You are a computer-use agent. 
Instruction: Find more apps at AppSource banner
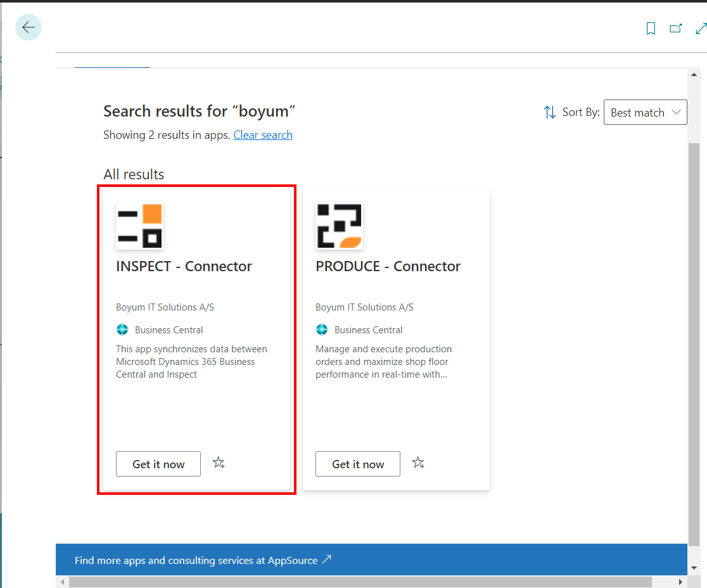point(371,560)
